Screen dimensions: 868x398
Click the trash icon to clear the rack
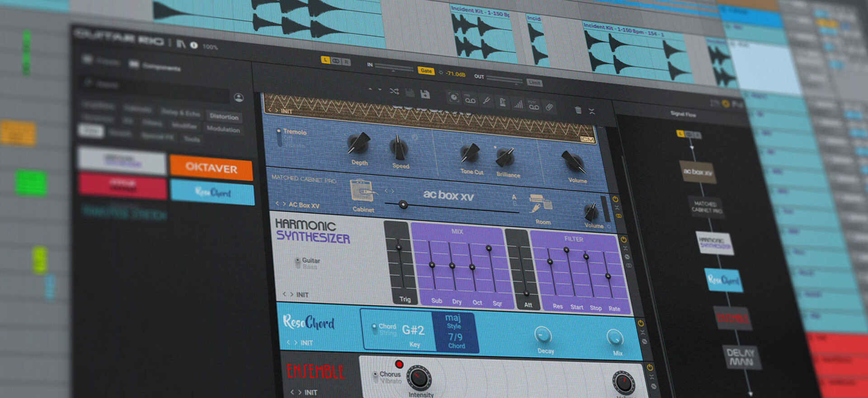(578, 109)
